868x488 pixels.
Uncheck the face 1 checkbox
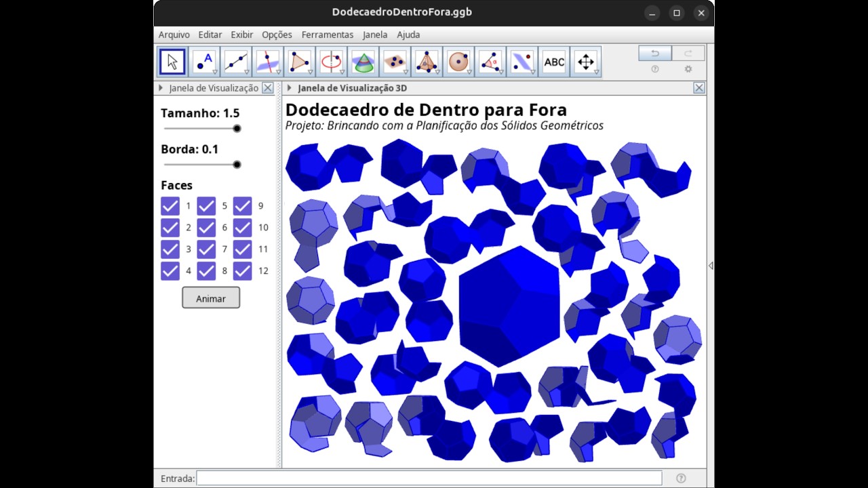pyautogui.click(x=170, y=206)
